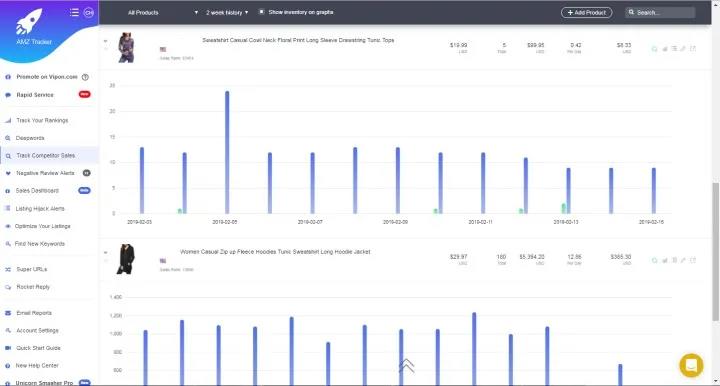Toggle Show inventory on graphs checkbox
Screen dimensions: 720x386
(x=261, y=12)
